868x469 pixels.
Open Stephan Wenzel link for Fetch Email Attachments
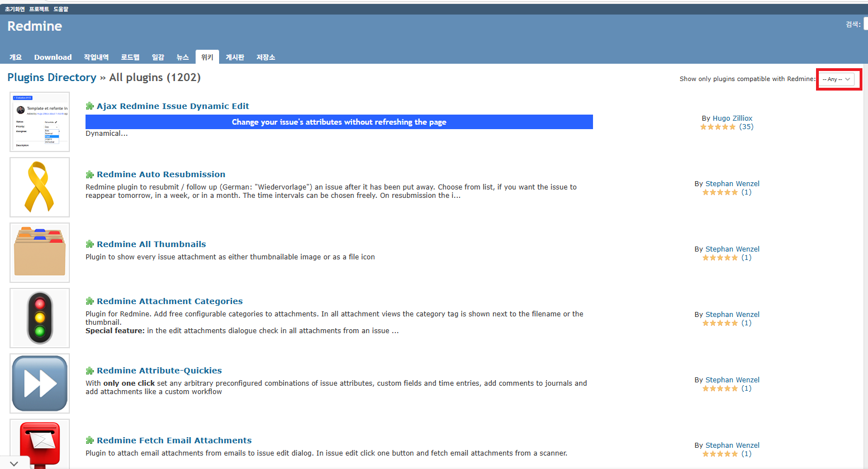click(732, 446)
